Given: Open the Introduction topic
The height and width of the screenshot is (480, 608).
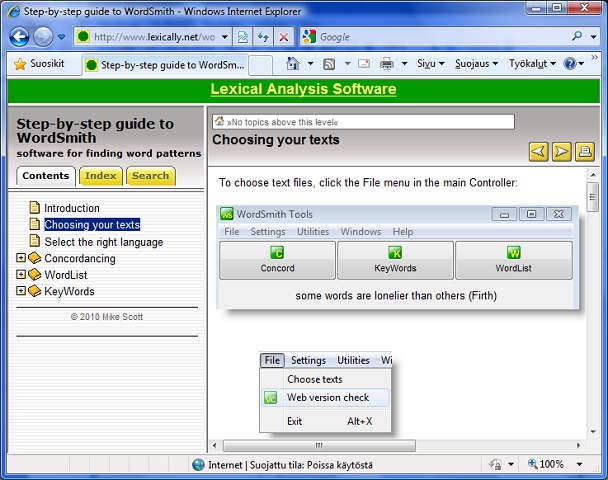Looking at the screenshot, I should (72, 208).
